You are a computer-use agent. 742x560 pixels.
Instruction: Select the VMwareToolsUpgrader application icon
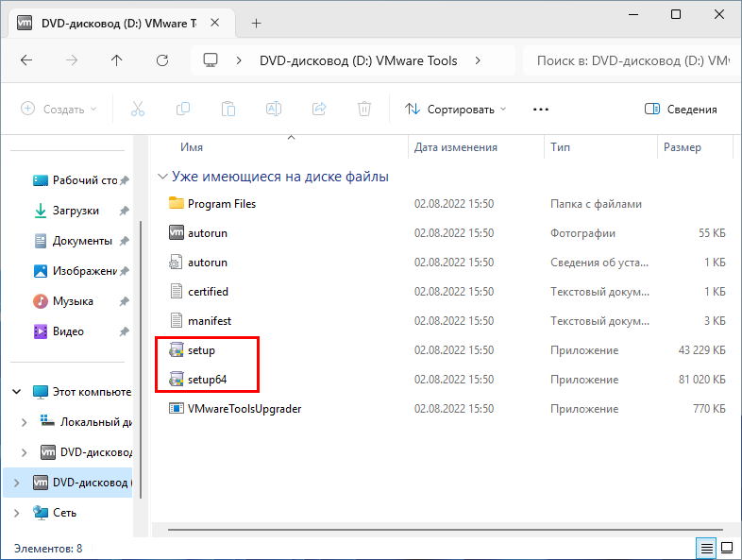pyautogui.click(x=176, y=409)
